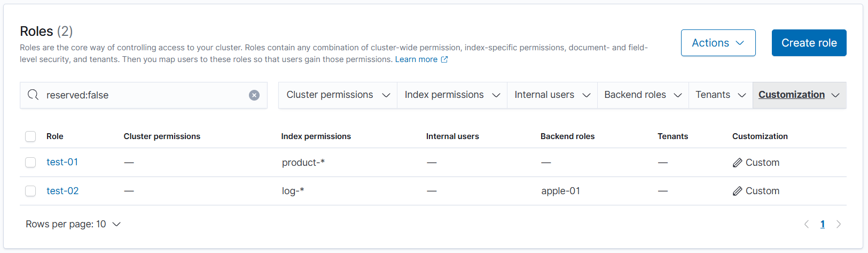Click the pencil icon for test-02
The image size is (868, 253).
pyautogui.click(x=737, y=191)
